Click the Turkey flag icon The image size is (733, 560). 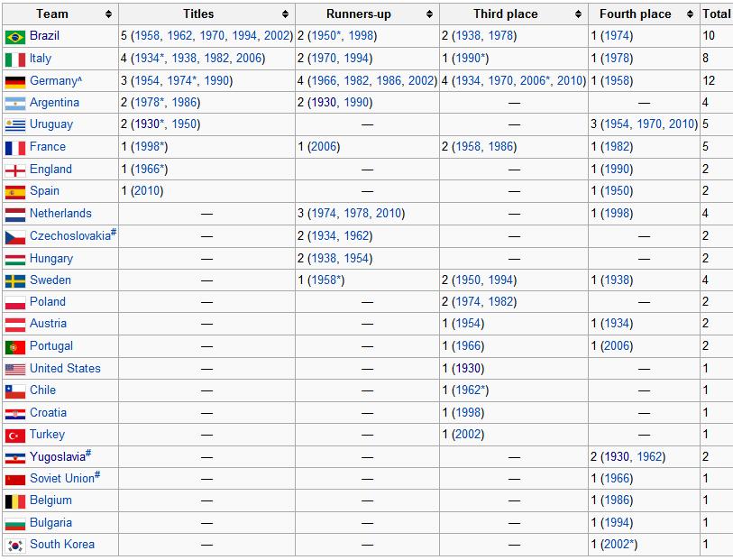point(15,436)
